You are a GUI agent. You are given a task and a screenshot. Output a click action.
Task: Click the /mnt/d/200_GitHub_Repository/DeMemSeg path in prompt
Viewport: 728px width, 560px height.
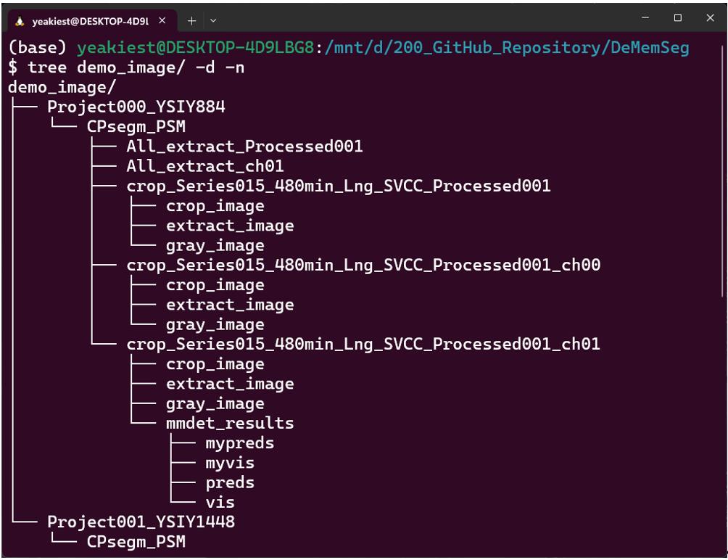[508, 48]
